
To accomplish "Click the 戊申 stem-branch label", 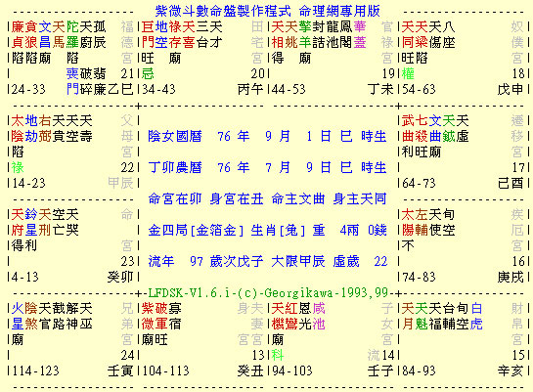I will coord(511,89).
